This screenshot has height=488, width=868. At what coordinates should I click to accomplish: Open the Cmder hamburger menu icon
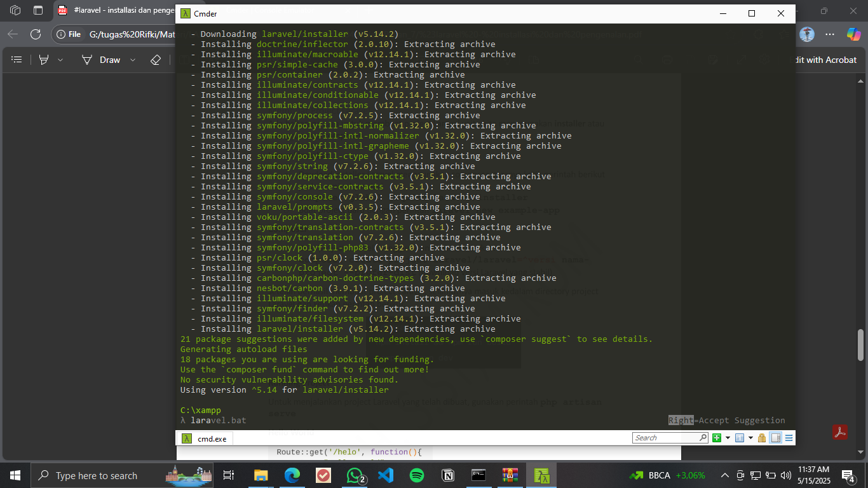[787, 437]
